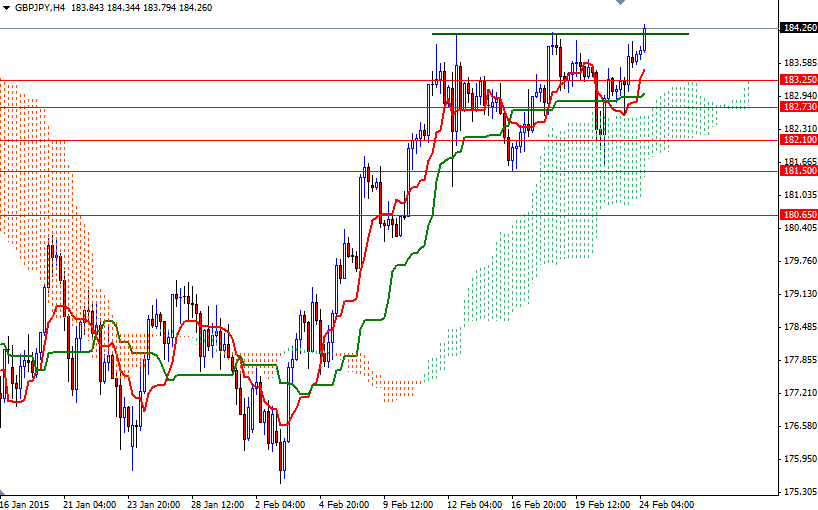The width and height of the screenshot is (818, 510).
Task: Click the 19 Feb 12:00 time axis label
Action: [x=603, y=504]
